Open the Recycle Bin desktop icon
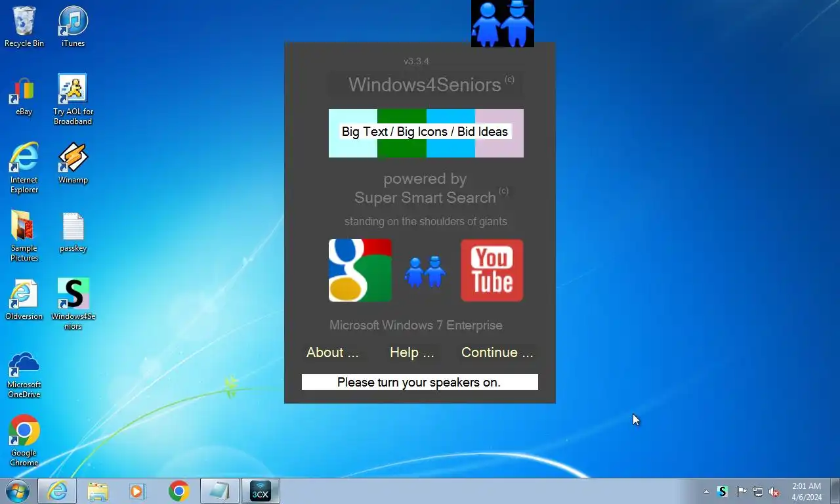 click(24, 26)
